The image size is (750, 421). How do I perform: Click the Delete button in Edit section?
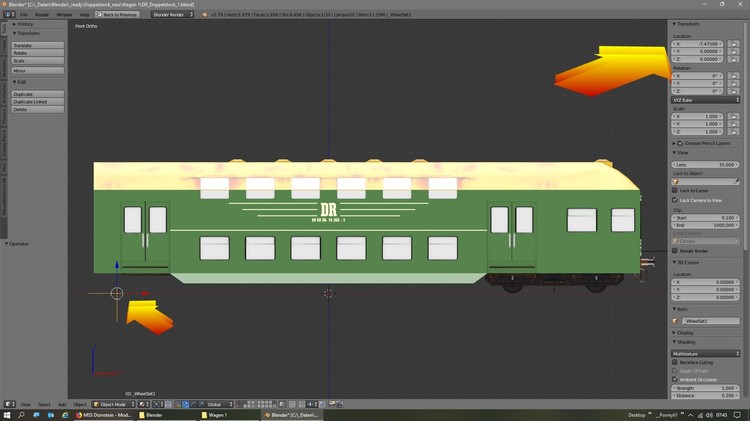point(37,110)
